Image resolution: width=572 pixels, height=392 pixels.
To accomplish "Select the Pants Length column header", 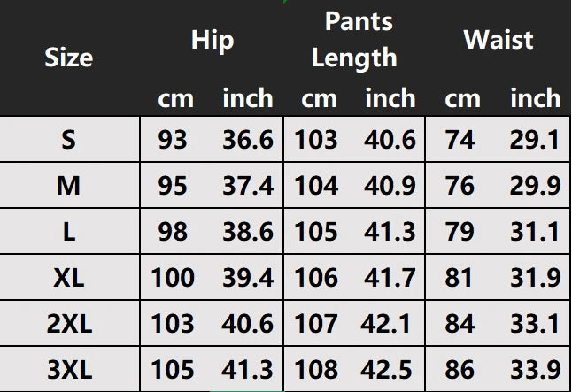I will 355,41.
